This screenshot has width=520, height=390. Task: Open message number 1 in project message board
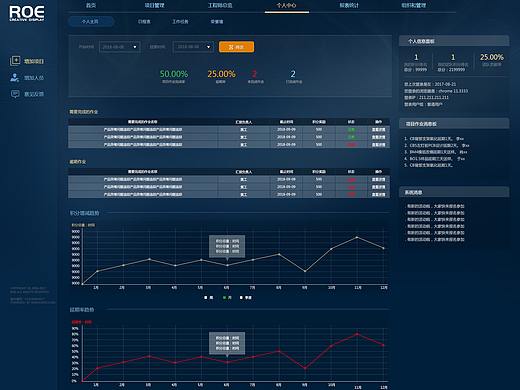point(434,138)
